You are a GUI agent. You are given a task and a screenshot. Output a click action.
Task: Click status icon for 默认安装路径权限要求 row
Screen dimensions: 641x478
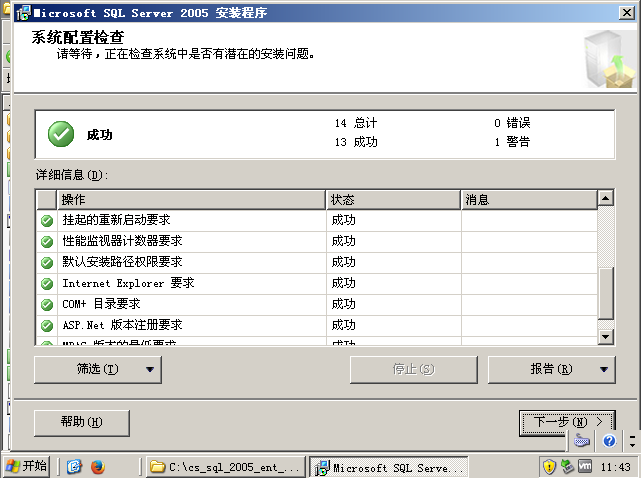[47, 263]
